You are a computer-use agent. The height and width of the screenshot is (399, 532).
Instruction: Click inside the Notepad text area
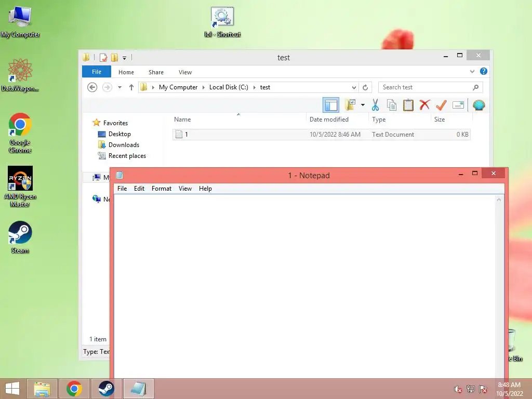pos(304,287)
